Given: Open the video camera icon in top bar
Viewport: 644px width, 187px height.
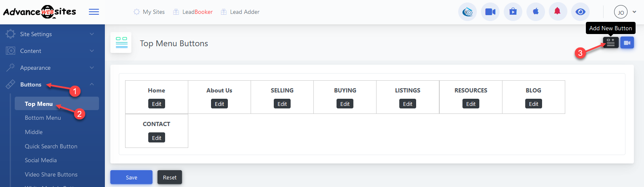Looking at the screenshot, I should click(x=490, y=12).
